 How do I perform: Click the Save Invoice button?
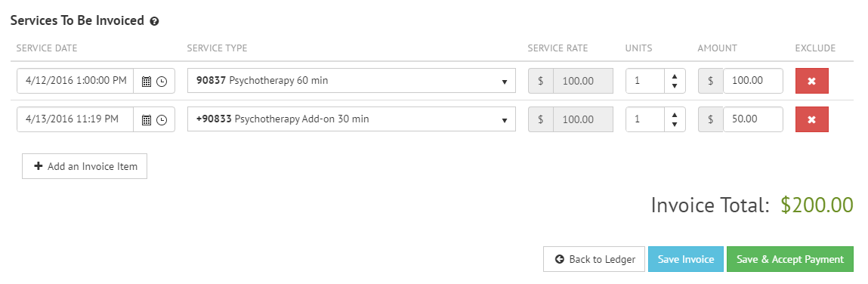tap(686, 259)
